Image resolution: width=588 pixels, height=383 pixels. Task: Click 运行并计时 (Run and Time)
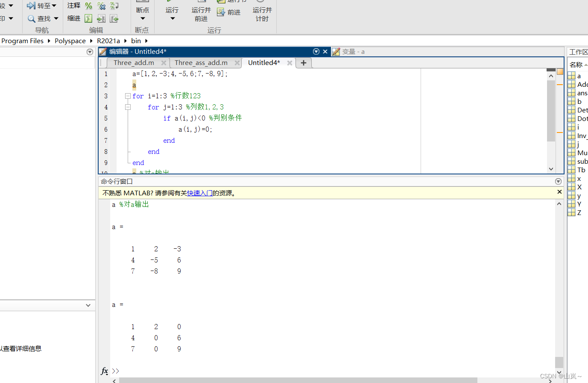point(262,14)
